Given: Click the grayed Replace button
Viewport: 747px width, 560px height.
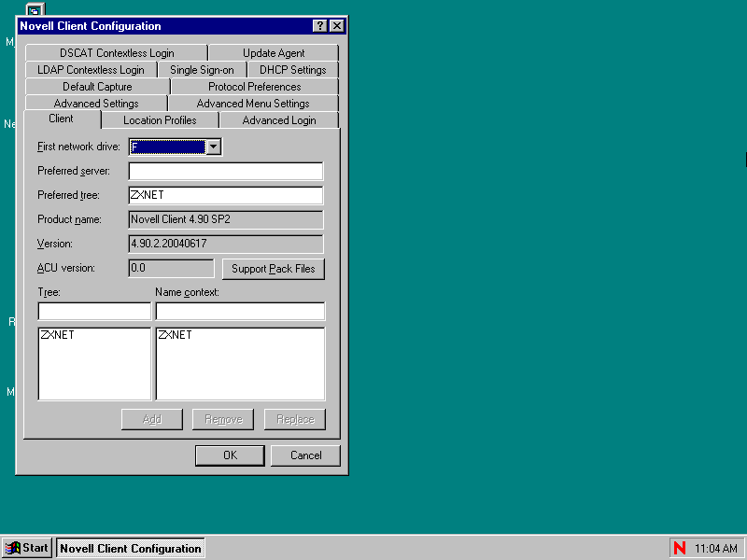Looking at the screenshot, I should coord(295,419).
